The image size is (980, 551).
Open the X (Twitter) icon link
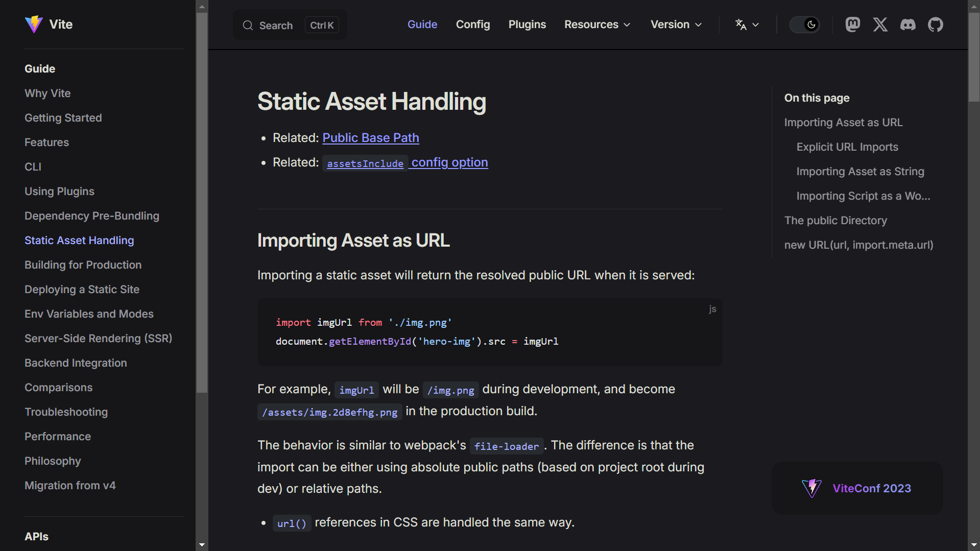coord(880,25)
